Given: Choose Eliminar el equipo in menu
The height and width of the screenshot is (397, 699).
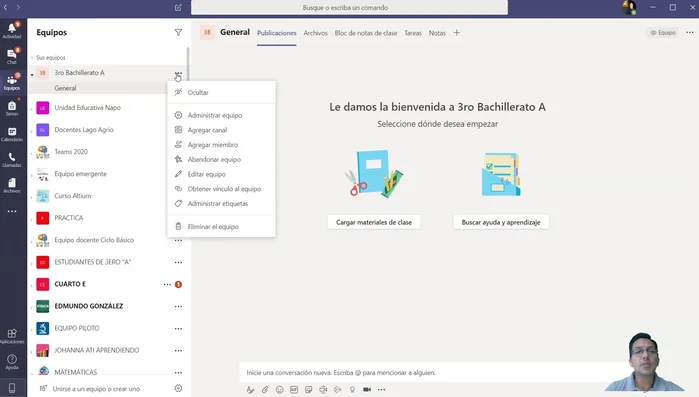Looking at the screenshot, I should [222, 227].
